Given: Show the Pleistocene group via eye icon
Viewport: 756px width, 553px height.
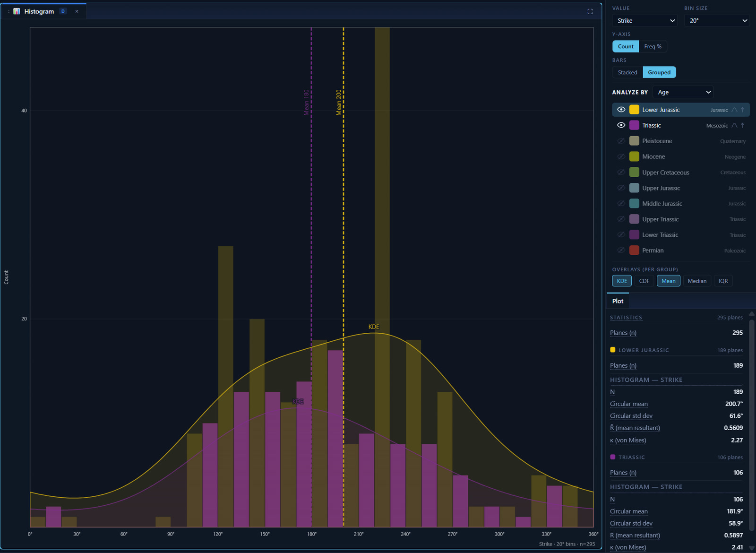Looking at the screenshot, I should tap(621, 141).
